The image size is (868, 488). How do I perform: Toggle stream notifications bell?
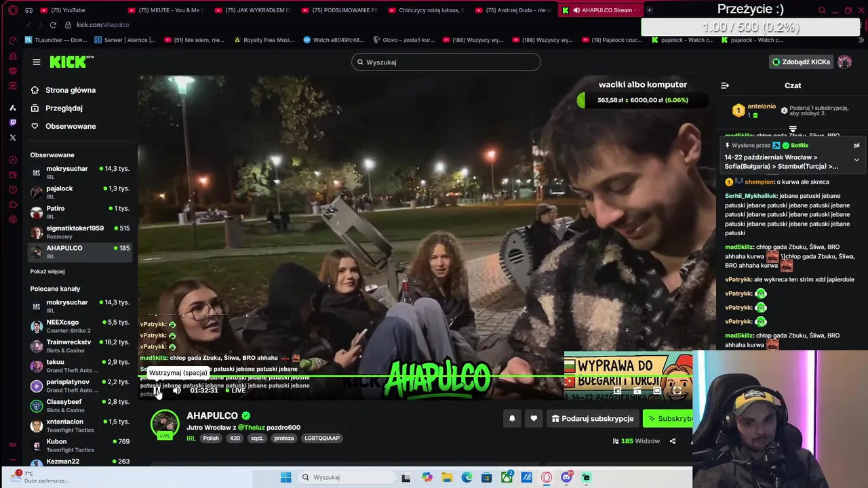[x=512, y=419]
